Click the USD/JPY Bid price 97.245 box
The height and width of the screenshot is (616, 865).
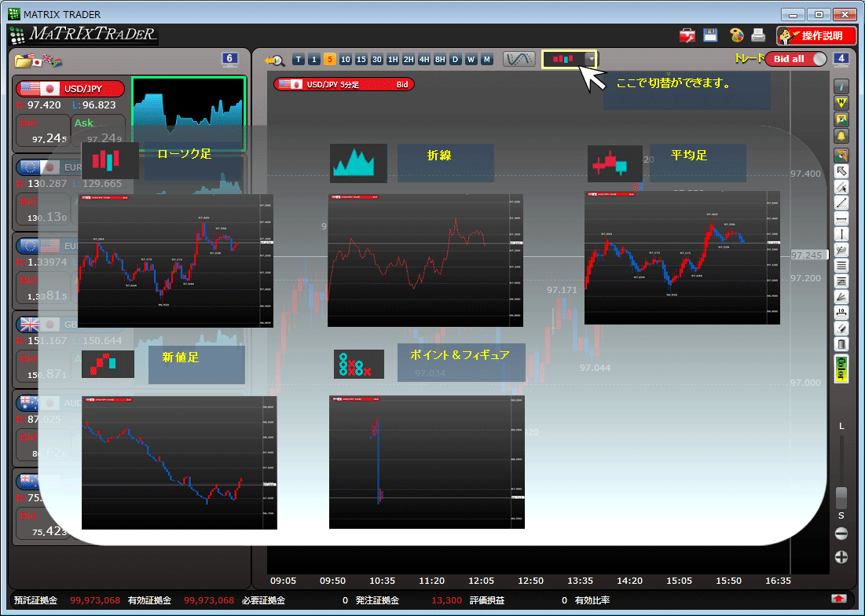(x=42, y=131)
